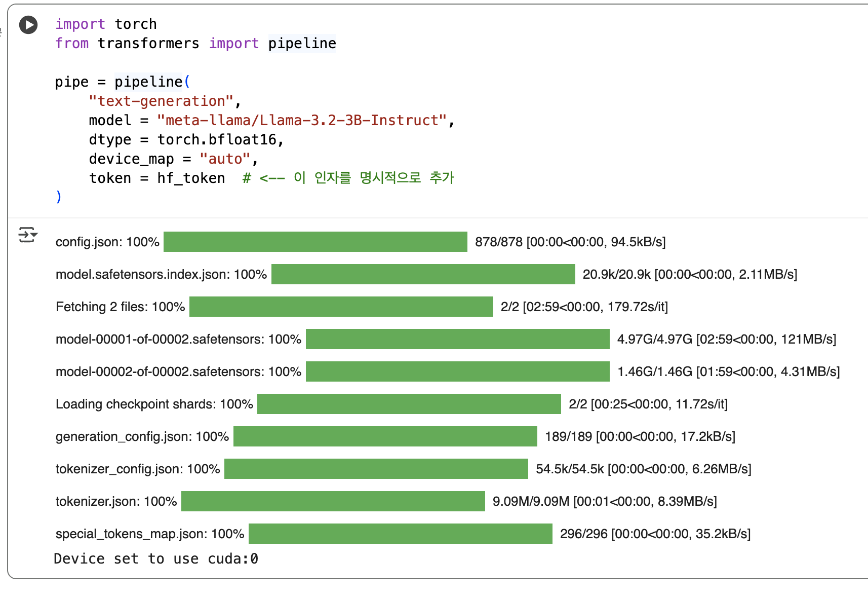Viewport: 868px width, 598px height.
Task: Click the tokenizer.json progress bar
Action: [x=333, y=501]
